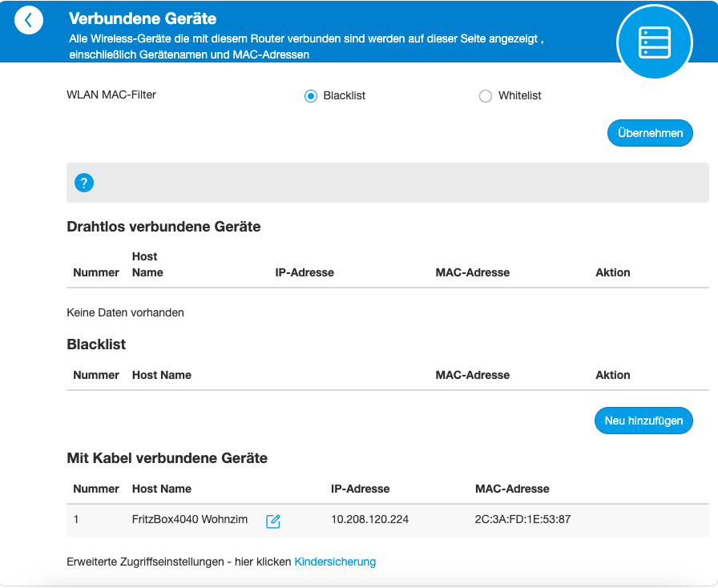Click the Verbundene Geräte page title
718x588 pixels.
(143, 18)
